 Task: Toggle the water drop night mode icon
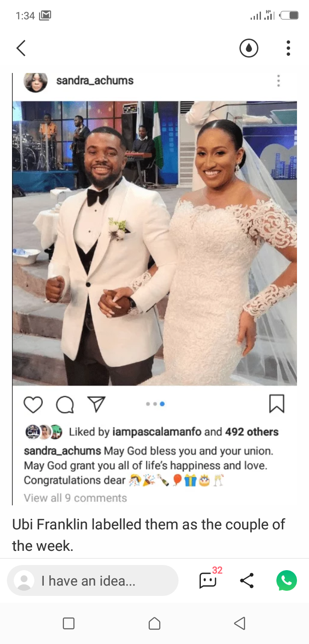(249, 48)
